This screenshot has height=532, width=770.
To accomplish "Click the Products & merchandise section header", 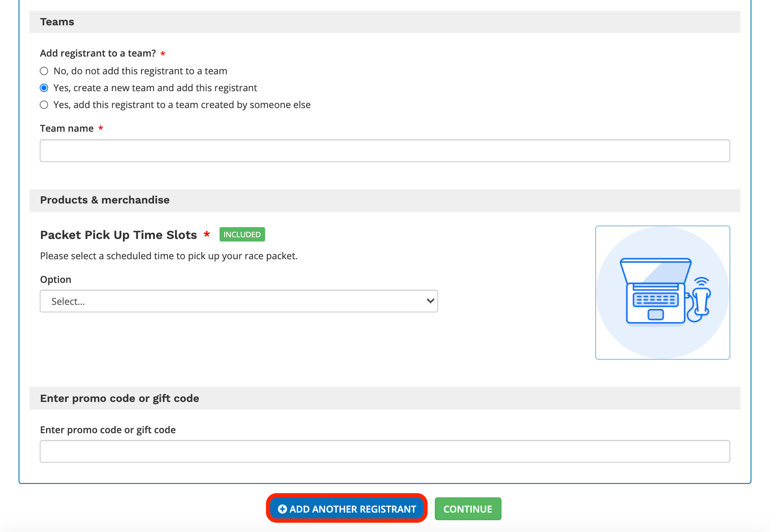I will coord(105,200).
